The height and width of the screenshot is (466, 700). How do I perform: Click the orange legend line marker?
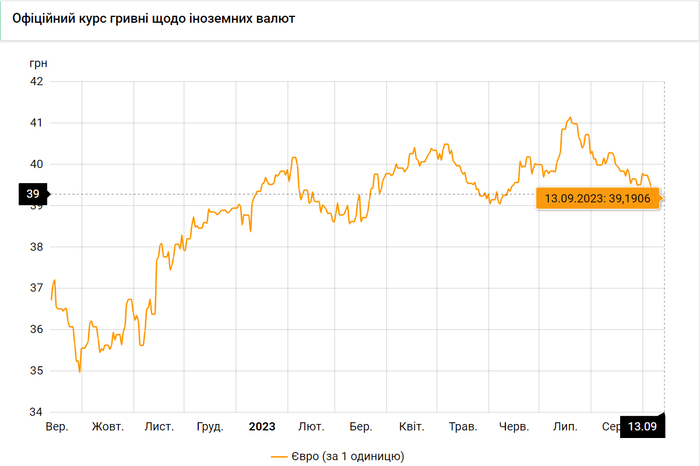[x=281, y=456]
